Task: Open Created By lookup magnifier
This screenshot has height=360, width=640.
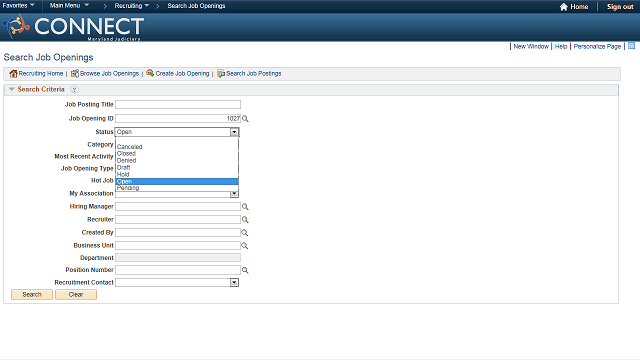Action: (244, 233)
